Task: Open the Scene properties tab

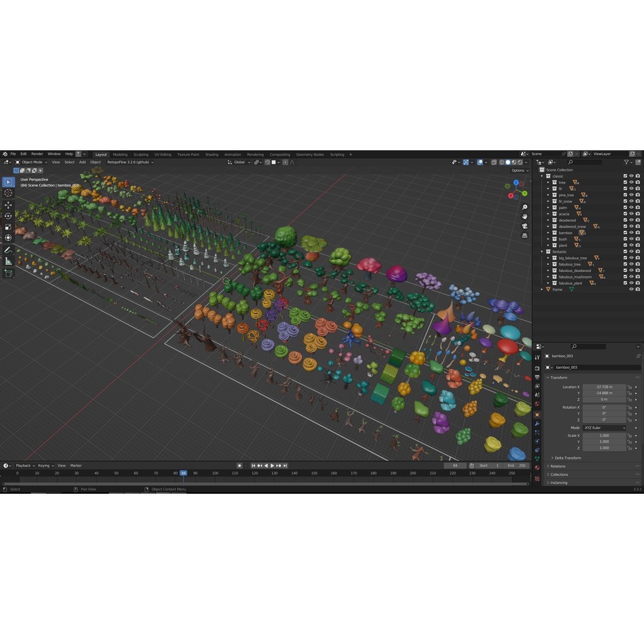Action: click(537, 395)
